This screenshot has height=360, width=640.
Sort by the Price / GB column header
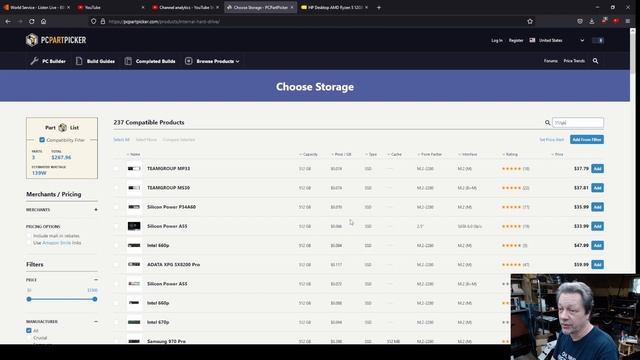coord(341,154)
